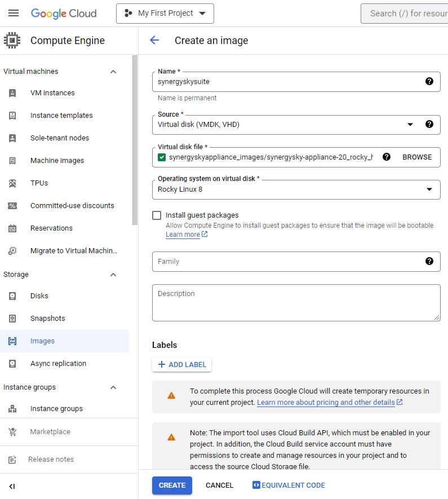Collapse the Instance groups section
Viewport: 448px width, 499px height.
point(113,387)
